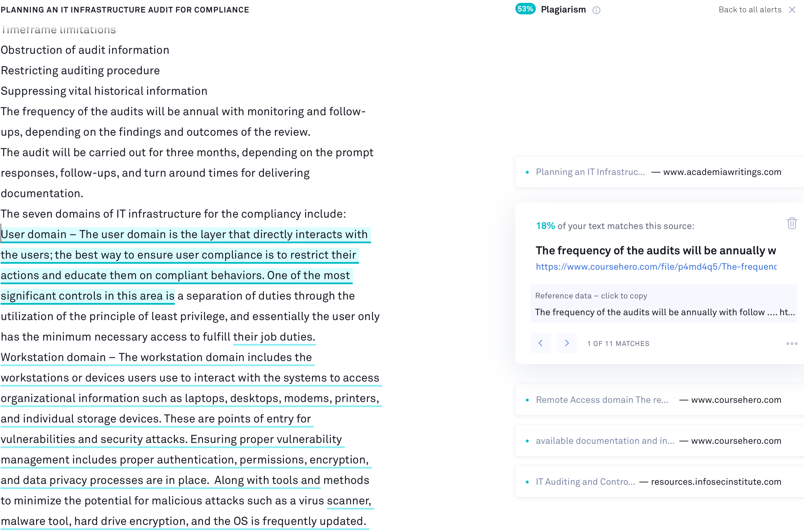Open the coursehero.com source URL link

coord(656,267)
